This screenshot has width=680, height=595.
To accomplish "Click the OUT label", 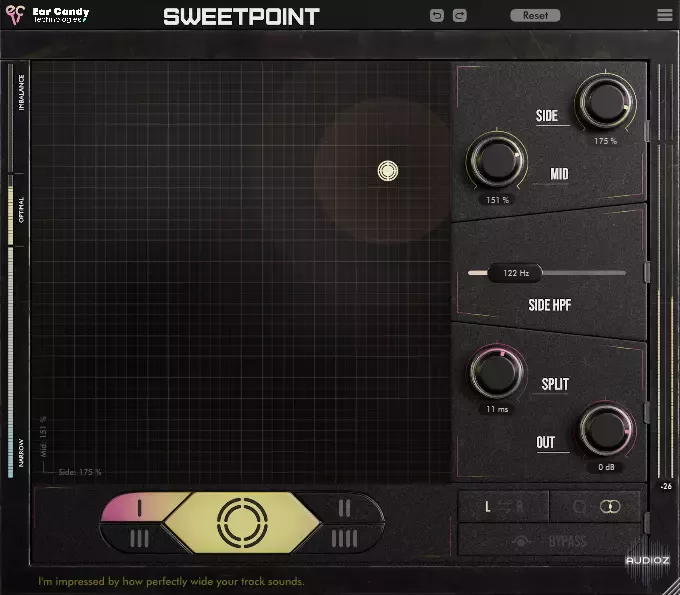I will [x=546, y=442].
